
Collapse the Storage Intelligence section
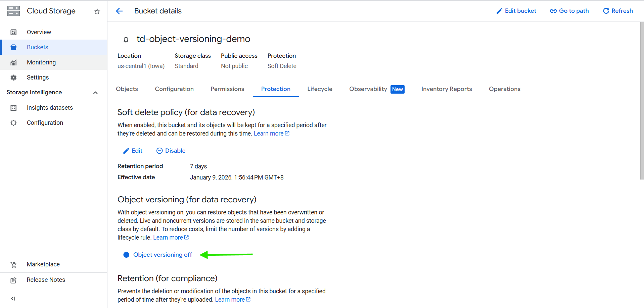coord(95,93)
